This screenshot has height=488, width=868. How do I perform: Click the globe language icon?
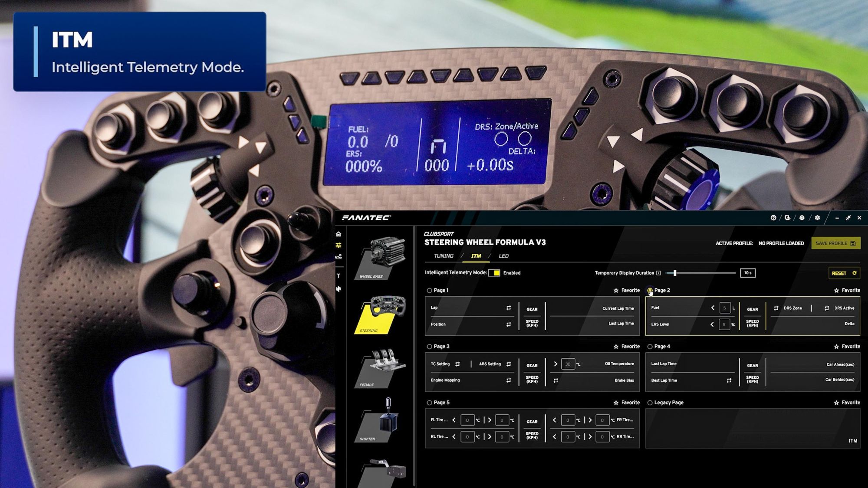802,218
